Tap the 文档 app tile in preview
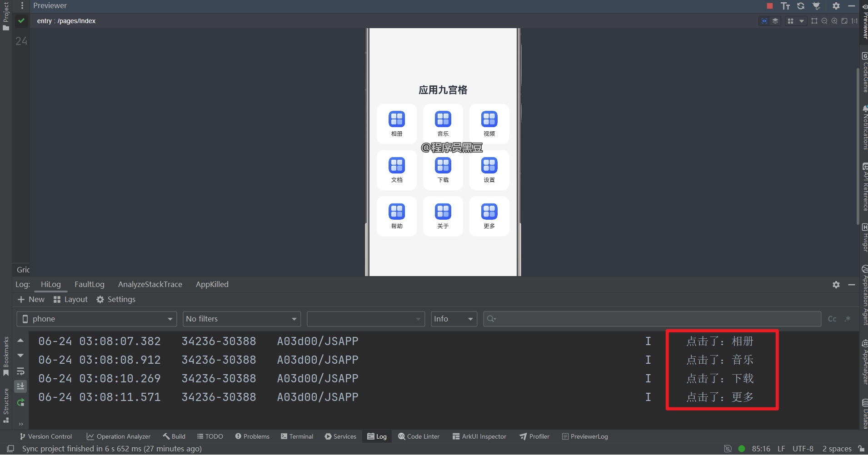Screen dimensions: 868x455 point(397,170)
